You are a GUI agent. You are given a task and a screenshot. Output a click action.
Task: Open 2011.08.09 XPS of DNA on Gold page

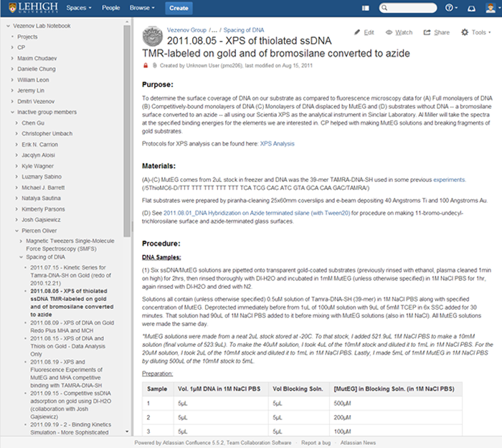(x=72, y=327)
